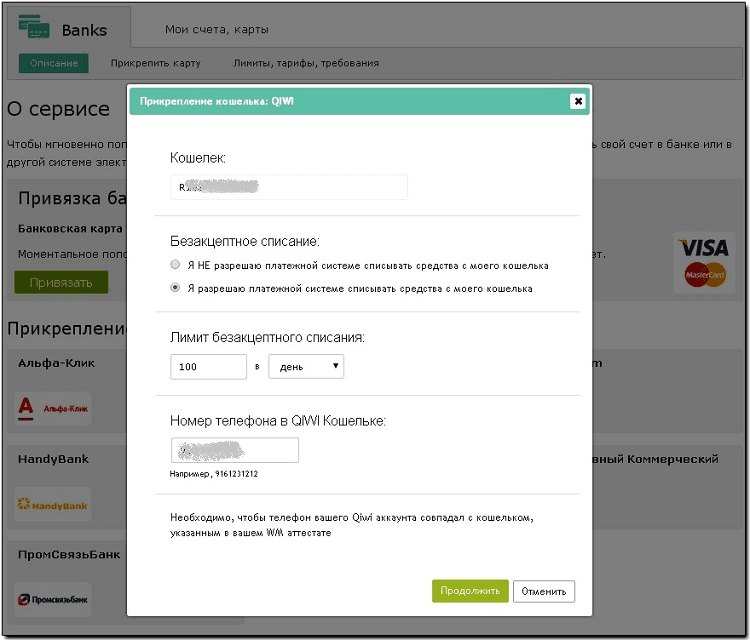
Task: Open the HandyBank logo
Action: point(53,505)
